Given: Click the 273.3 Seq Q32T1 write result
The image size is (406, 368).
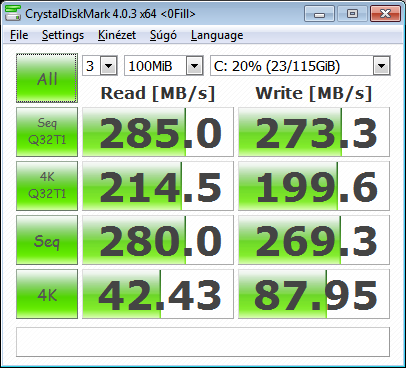Looking at the screenshot, I should tap(314, 132).
